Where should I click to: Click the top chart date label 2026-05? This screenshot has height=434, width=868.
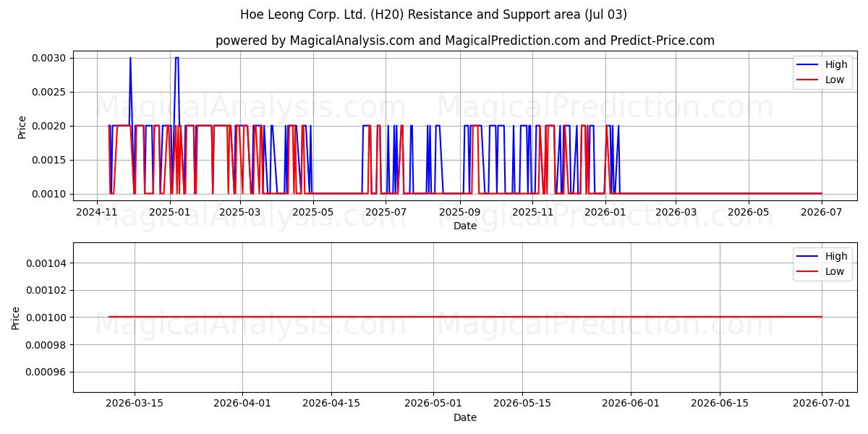click(x=748, y=212)
